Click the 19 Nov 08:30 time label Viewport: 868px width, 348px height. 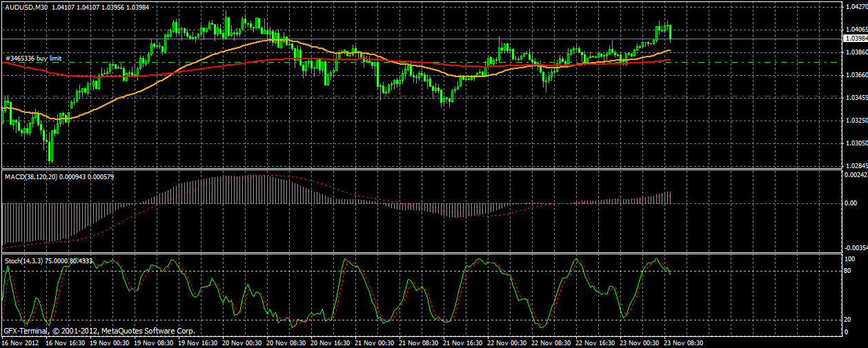155,342
